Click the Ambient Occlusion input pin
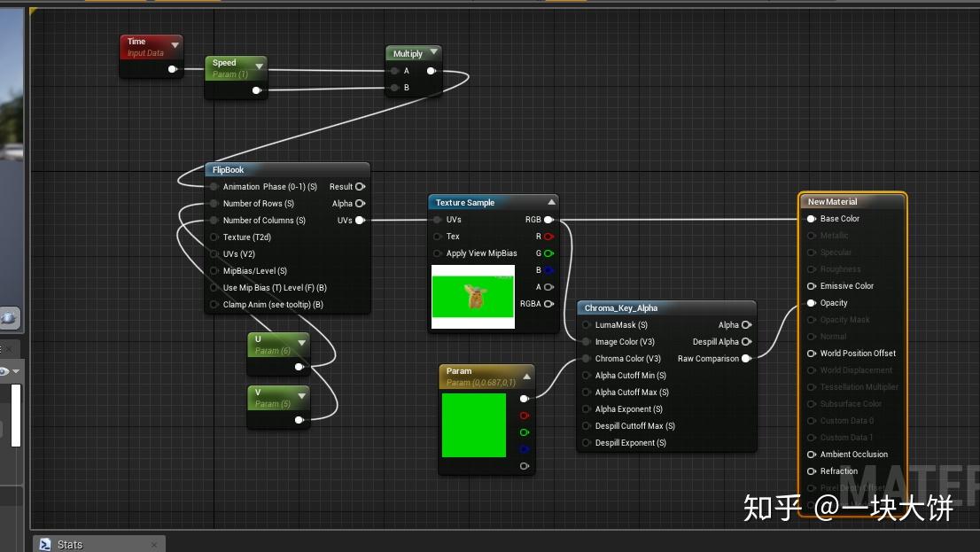 [810, 454]
